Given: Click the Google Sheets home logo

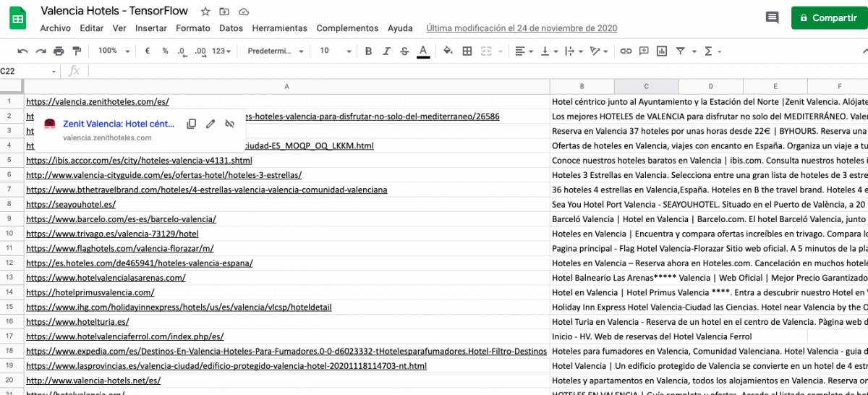Looking at the screenshot, I should pos(18,18).
